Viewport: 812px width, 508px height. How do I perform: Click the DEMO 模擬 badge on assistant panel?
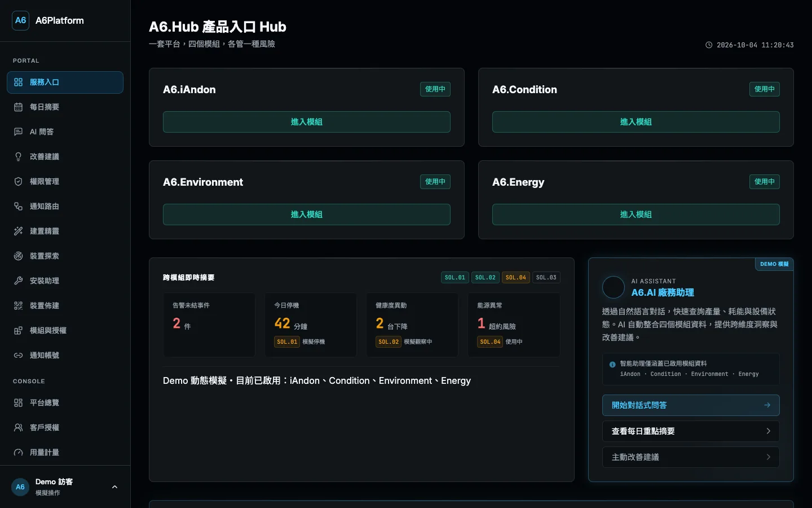click(774, 264)
